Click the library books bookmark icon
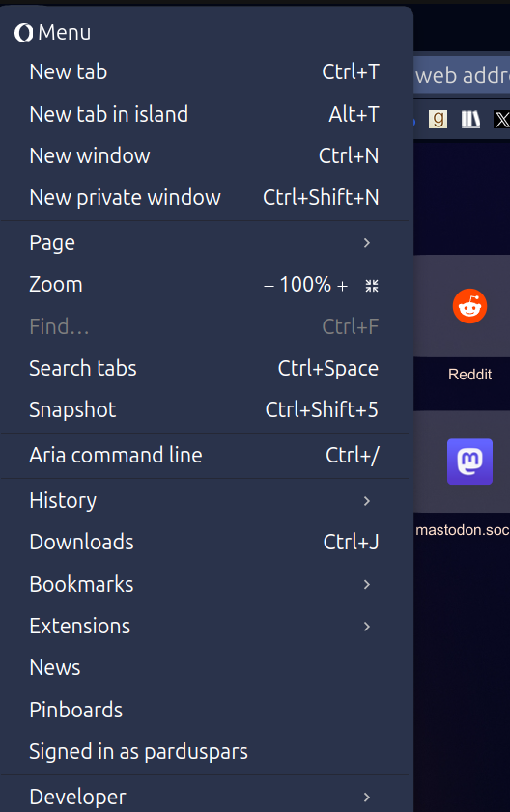 [470, 120]
